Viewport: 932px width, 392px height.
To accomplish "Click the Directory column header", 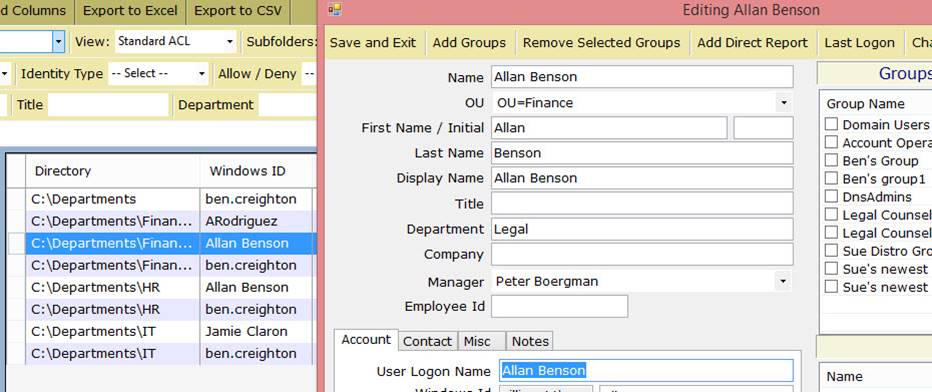I will [112, 171].
